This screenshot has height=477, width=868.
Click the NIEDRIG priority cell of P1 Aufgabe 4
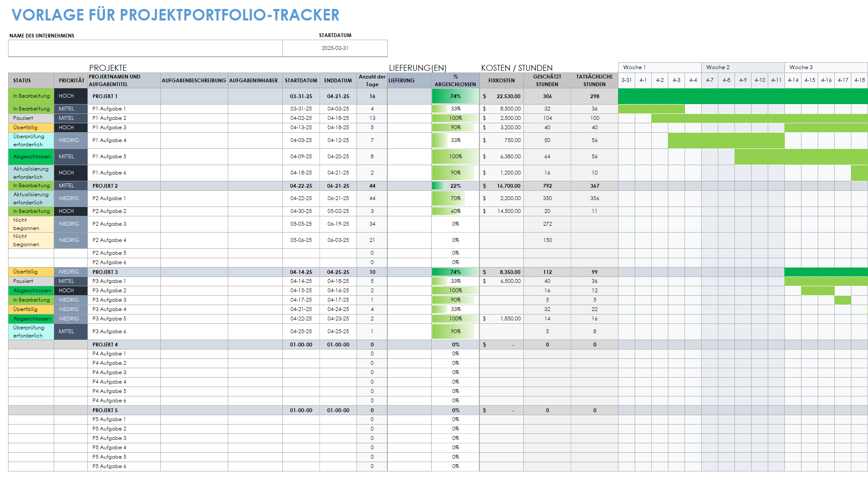[x=71, y=141]
